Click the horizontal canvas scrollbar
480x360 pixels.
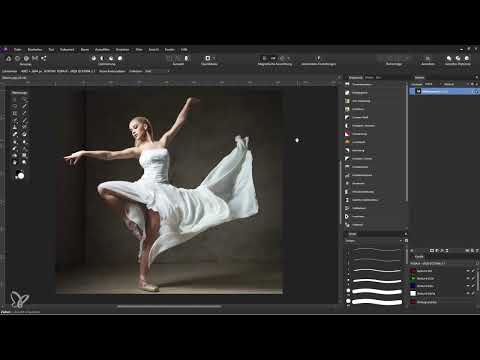169,306
